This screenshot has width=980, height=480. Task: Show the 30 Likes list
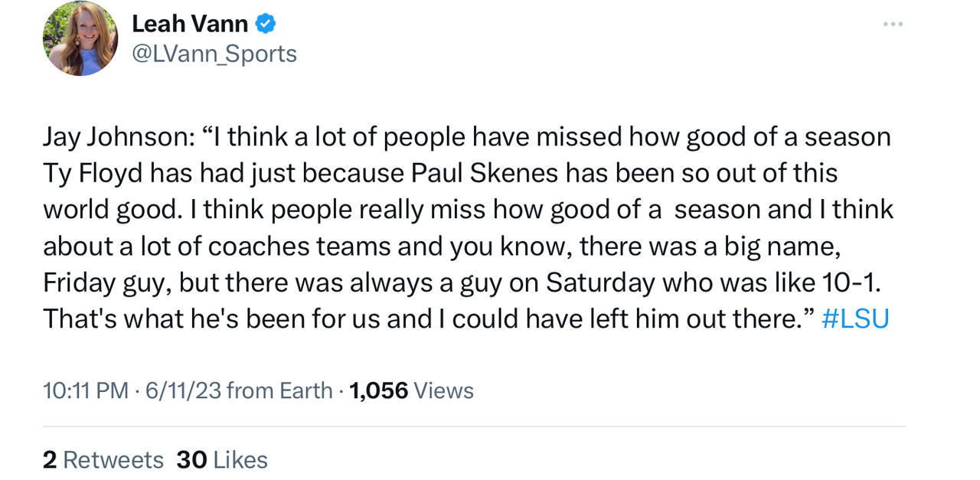click(x=222, y=459)
